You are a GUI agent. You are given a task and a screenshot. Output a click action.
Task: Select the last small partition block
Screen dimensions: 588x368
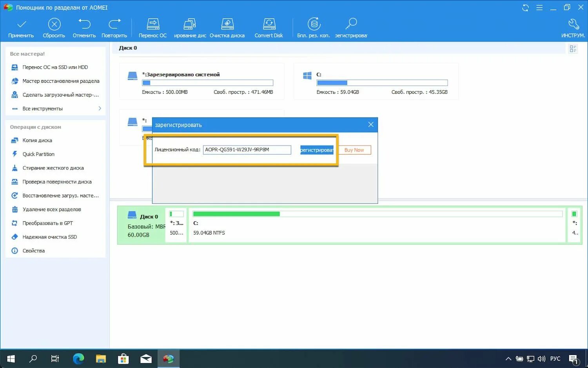click(574, 225)
